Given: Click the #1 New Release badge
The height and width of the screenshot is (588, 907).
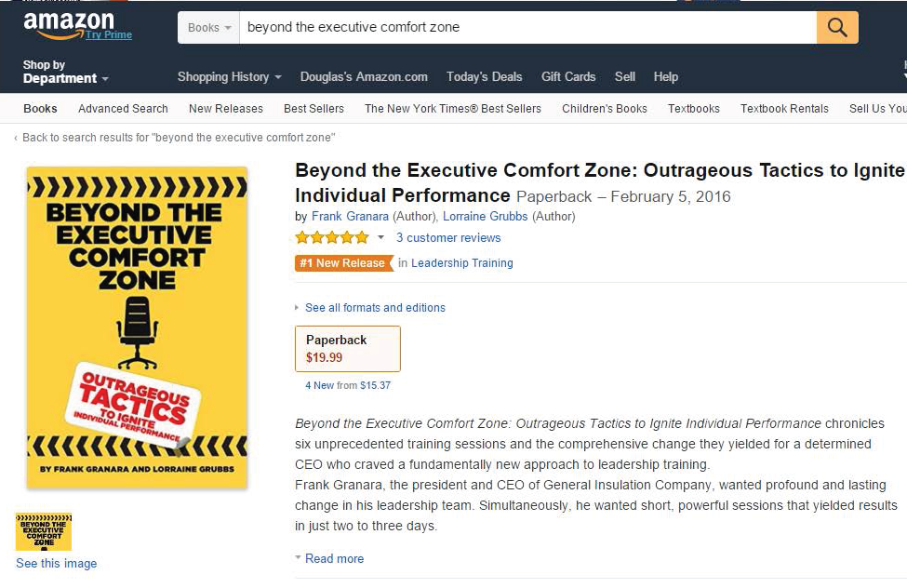Looking at the screenshot, I should pyautogui.click(x=343, y=262).
